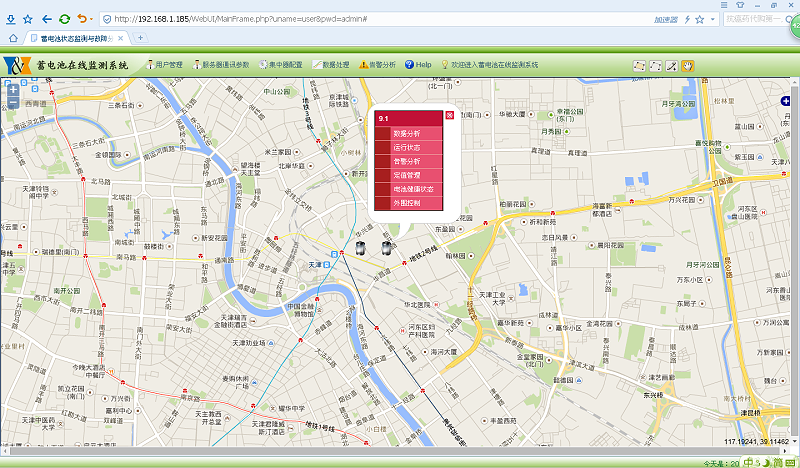Click the right battery marker on map
The width and height of the screenshot is (800, 468).
384,246
